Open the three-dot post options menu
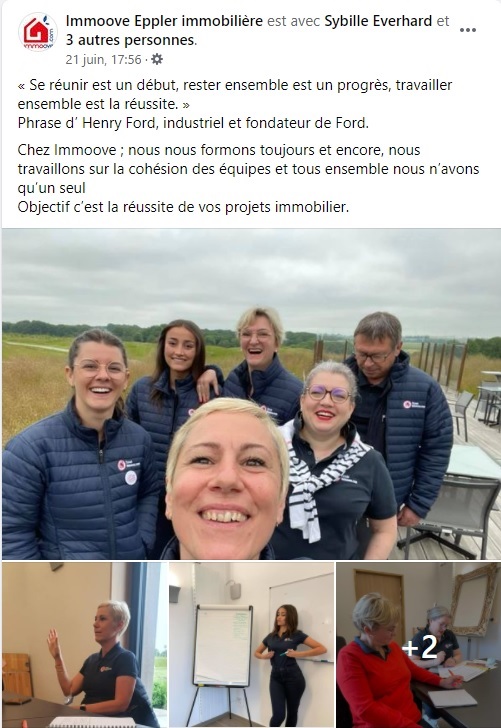Image resolution: width=501 pixels, height=728 pixels. tap(468, 30)
